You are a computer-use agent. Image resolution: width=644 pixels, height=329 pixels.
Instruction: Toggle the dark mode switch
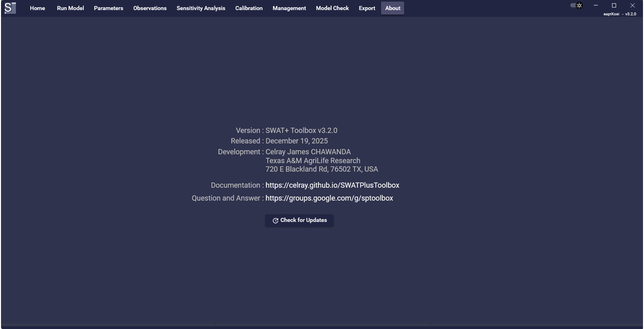[x=573, y=5]
